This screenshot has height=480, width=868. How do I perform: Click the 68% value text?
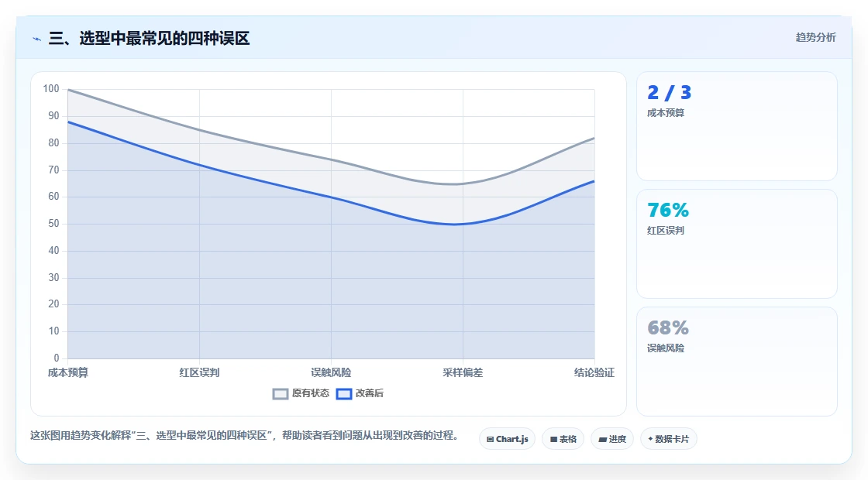pyautogui.click(x=668, y=328)
